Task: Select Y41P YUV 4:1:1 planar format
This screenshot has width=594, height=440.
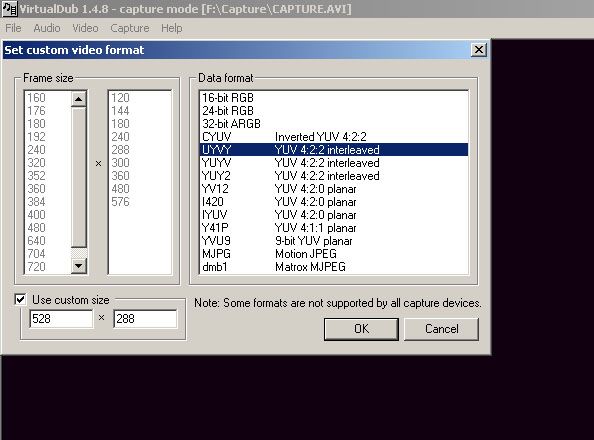Action: click(x=334, y=228)
